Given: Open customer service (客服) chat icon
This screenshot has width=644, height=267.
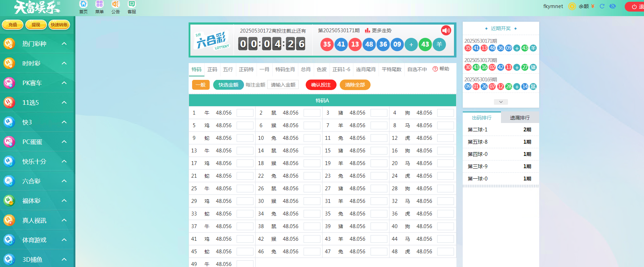Looking at the screenshot, I should click(x=132, y=4).
